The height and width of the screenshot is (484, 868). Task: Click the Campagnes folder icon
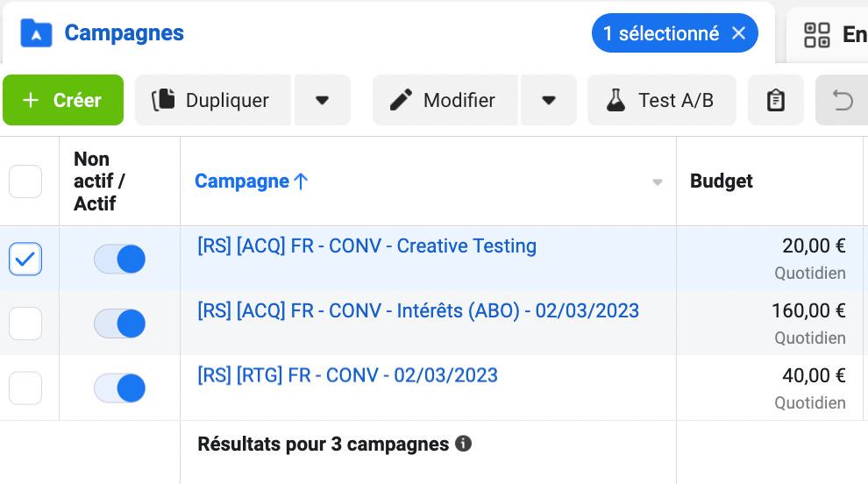(x=36, y=32)
